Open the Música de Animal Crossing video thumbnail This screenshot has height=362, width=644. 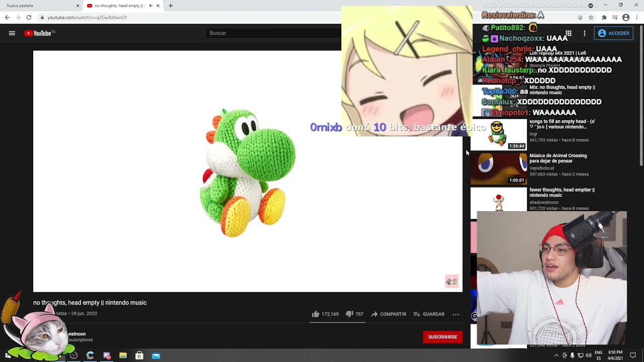(x=499, y=169)
